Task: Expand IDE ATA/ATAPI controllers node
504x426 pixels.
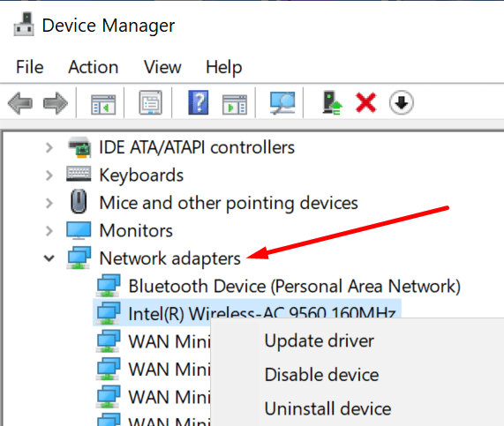Action: coord(49,148)
